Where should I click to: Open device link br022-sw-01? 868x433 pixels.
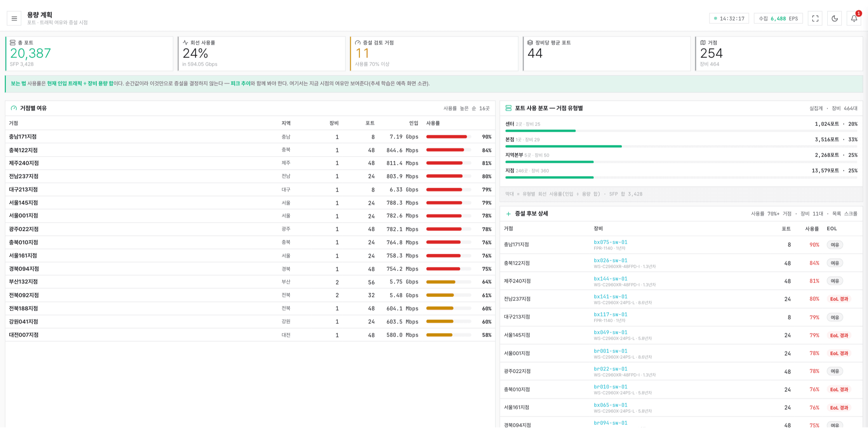tap(611, 369)
